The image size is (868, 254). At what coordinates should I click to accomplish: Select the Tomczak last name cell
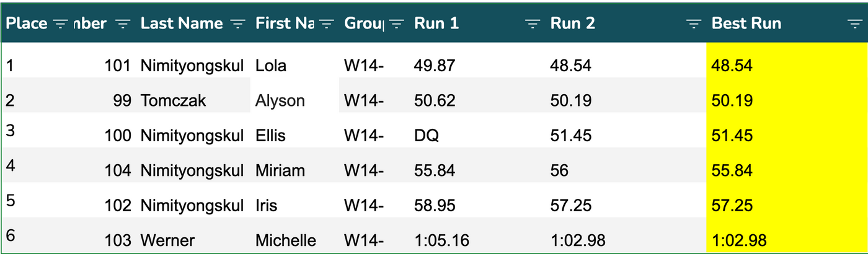tap(173, 100)
